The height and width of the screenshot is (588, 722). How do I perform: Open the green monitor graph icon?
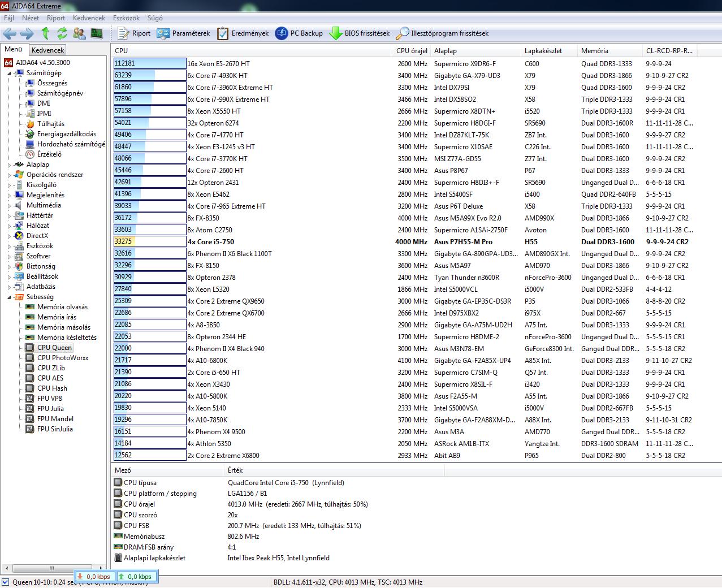point(97,33)
